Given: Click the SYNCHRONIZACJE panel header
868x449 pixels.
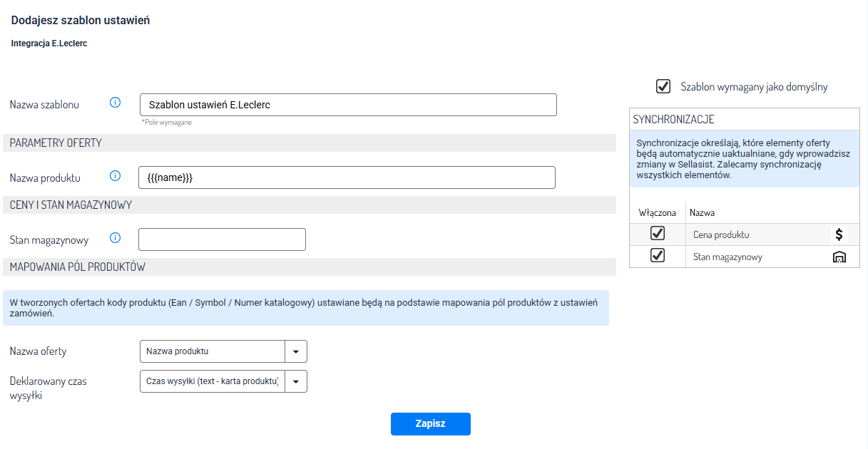Looking at the screenshot, I should [x=673, y=120].
